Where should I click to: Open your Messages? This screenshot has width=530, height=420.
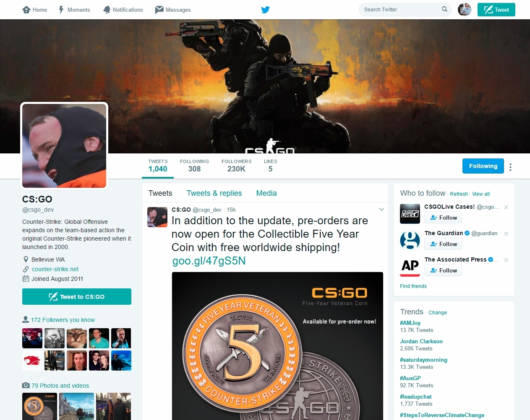[x=172, y=10]
